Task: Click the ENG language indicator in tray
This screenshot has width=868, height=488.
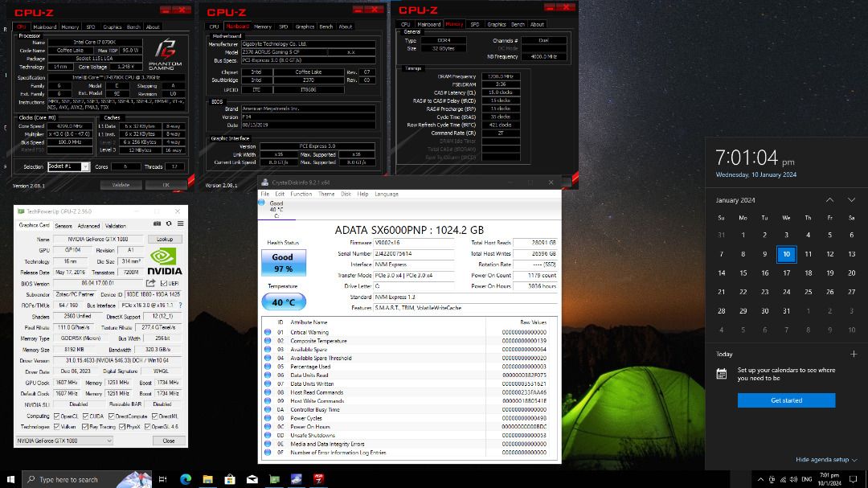Action: click(x=807, y=480)
